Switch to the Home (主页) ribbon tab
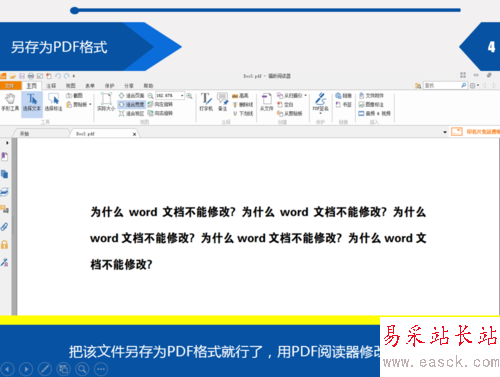Image resolution: width=500 pixels, height=377 pixels. (32, 86)
